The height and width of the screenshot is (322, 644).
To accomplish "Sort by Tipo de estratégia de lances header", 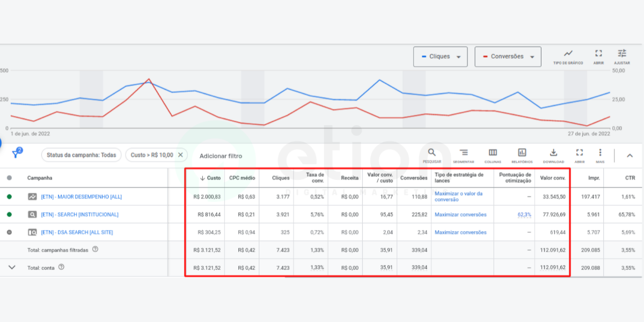I will 459,178.
